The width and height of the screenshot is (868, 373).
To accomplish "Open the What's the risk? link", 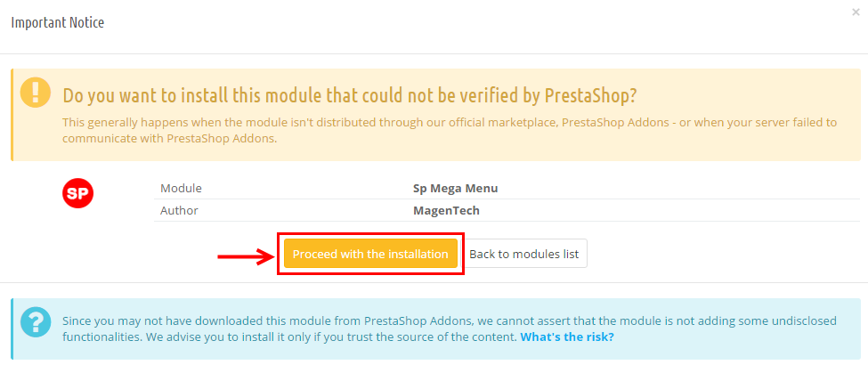I will pyautogui.click(x=567, y=337).
